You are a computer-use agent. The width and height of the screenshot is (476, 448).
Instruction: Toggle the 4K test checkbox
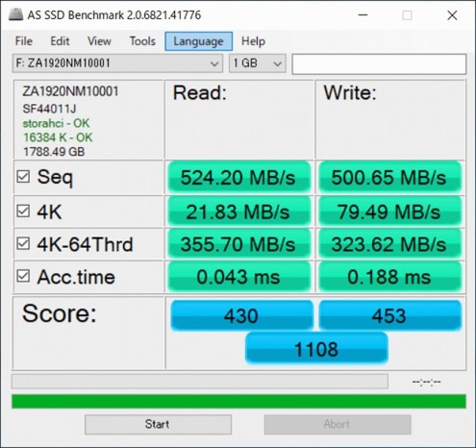pyautogui.click(x=23, y=212)
